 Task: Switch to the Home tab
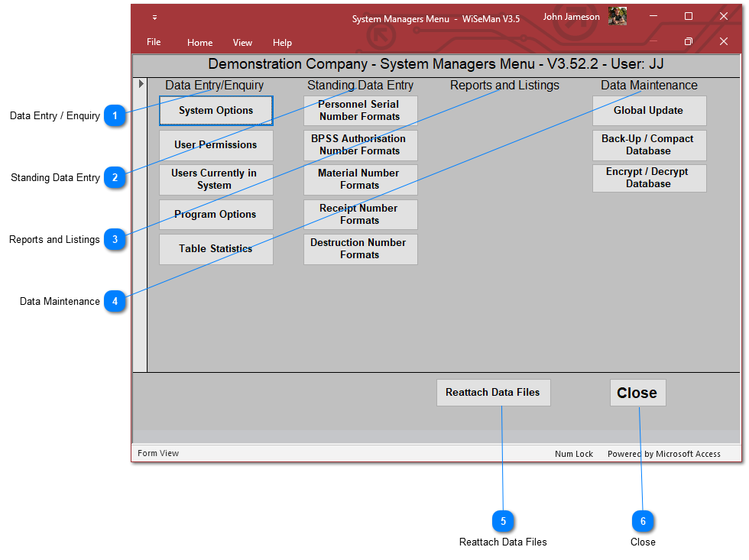[199, 43]
